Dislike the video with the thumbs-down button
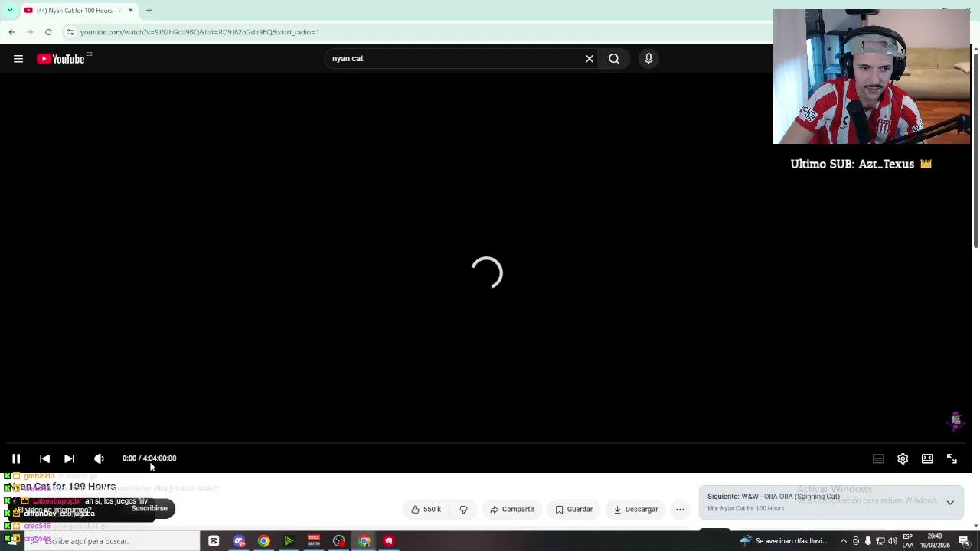This screenshot has width=980, height=551. tap(463, 510)
